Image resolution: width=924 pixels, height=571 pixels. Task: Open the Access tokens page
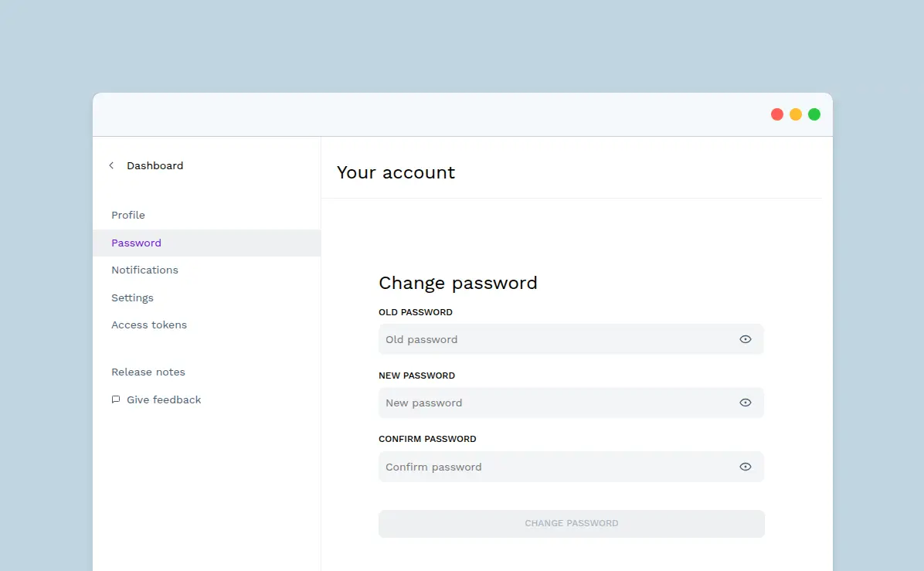149,325
